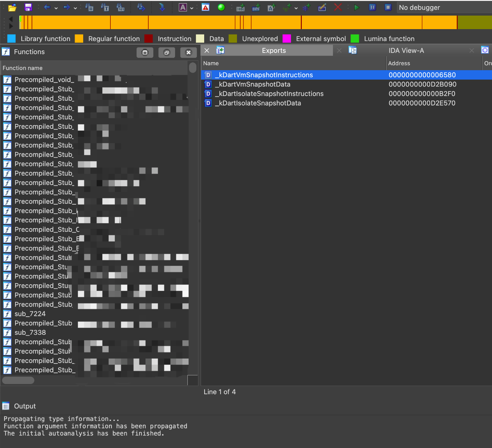Stop process with the blue stop button
This screenshot has height=448, width=492.
(388, 7)
